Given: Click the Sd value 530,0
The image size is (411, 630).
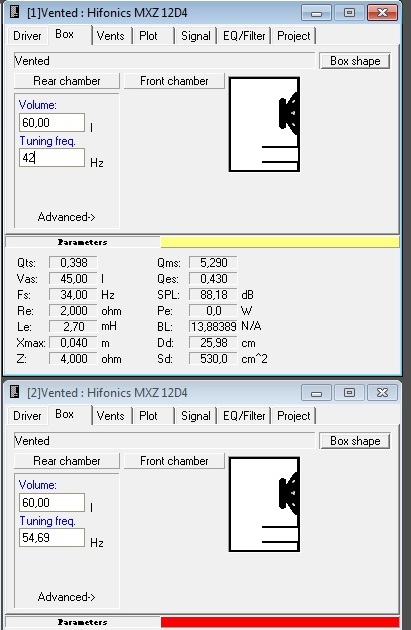Looking at the screenshot, I should coord(213,359).
